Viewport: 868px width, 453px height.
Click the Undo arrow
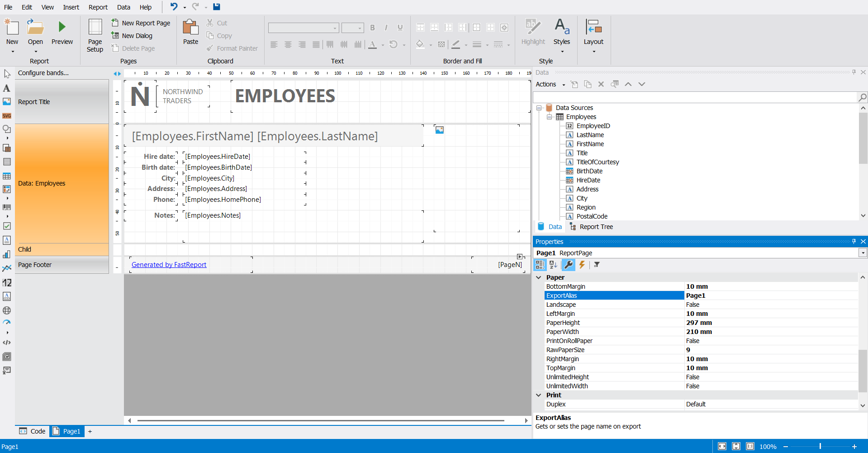[x=174, y=7]
